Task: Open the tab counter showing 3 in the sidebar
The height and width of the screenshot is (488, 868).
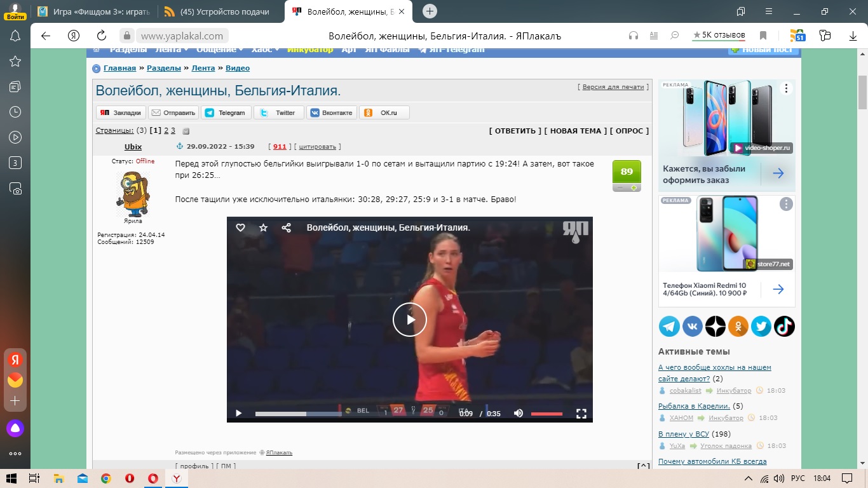Action: [x=15, y=163]
